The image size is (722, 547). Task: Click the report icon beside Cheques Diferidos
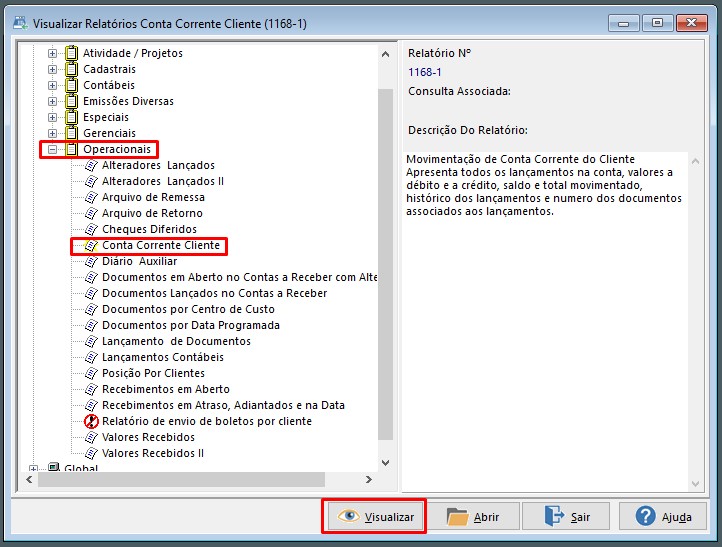pyautogui.click(x=92, y=229)
